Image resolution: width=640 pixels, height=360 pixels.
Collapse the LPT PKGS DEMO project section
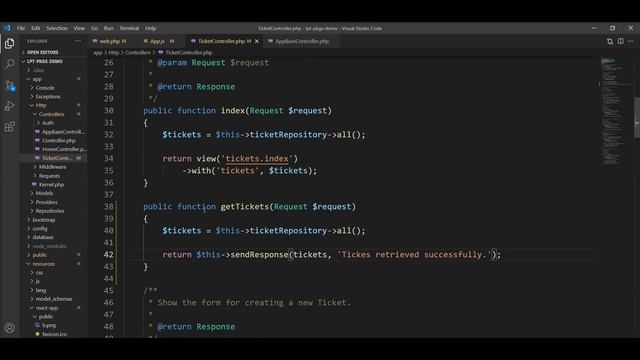click(44, 61)
